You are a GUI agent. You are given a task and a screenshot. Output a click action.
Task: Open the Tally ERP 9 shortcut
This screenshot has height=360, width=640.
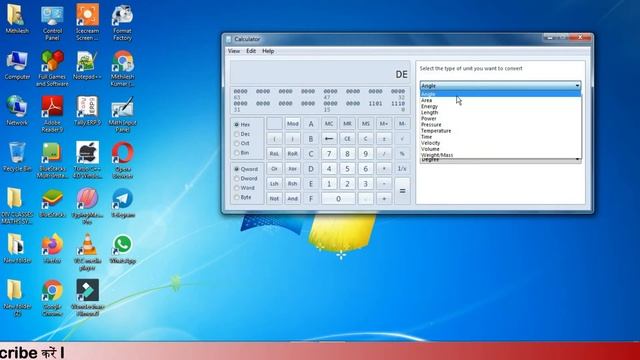(87, 111)
